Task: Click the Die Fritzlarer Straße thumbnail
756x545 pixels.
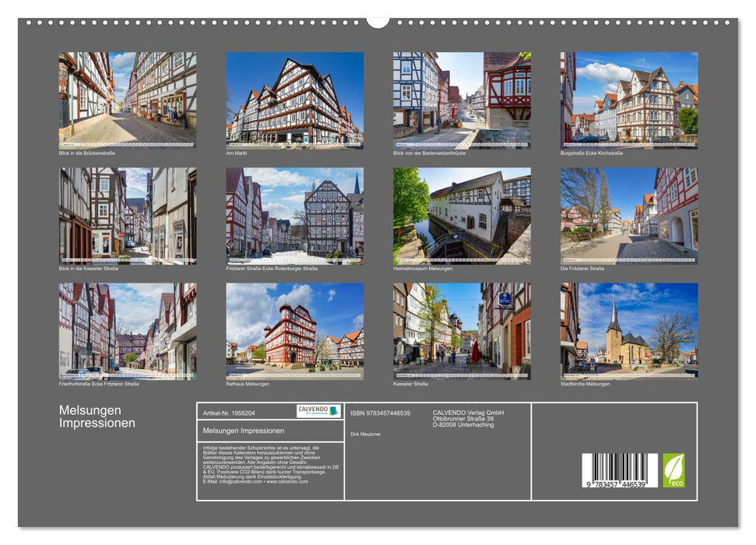Action: [627, 214]
